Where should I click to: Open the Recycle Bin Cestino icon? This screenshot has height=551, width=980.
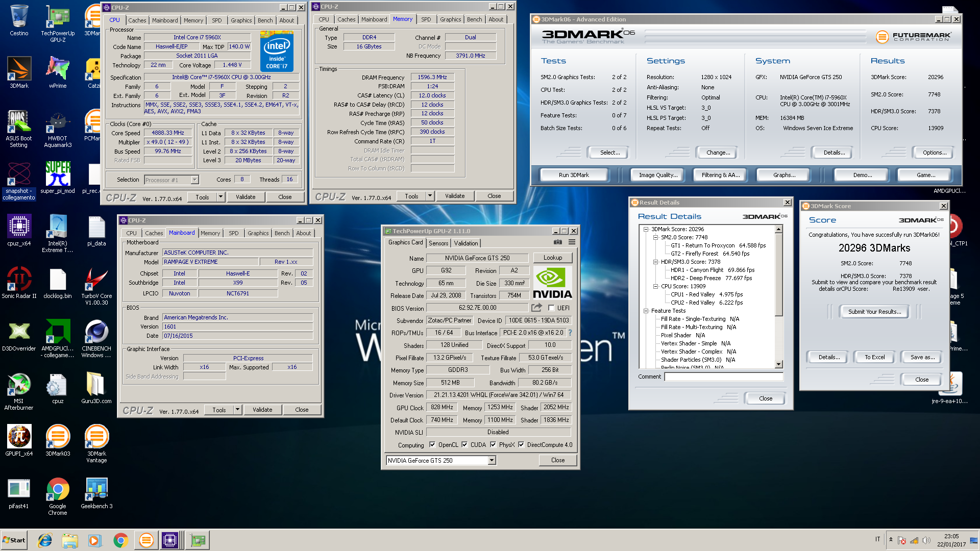point(19,21)
